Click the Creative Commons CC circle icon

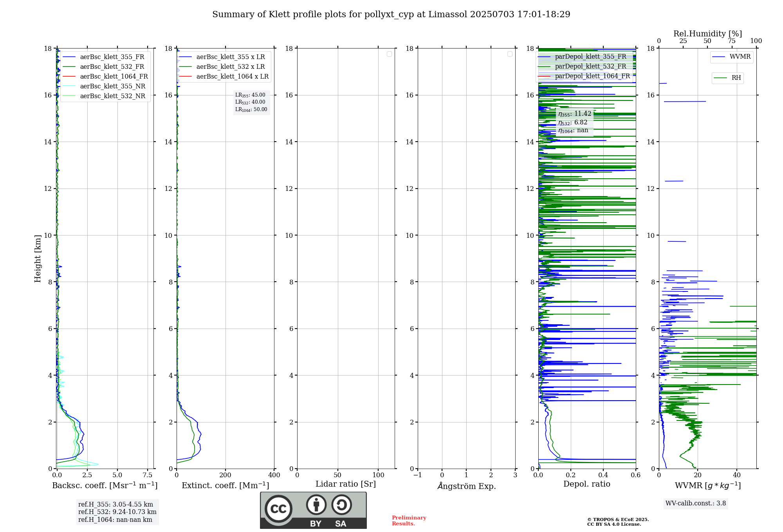[278, 509]
